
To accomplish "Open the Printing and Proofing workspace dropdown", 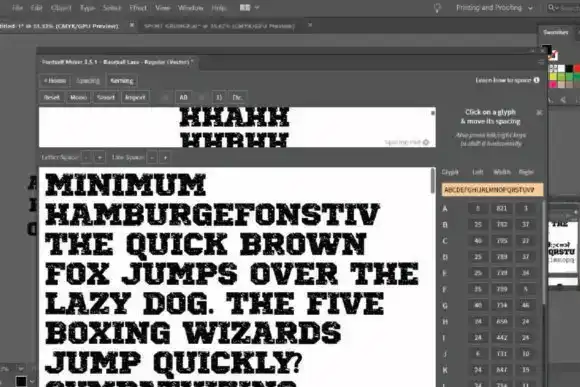I will [x=494, y=8].
